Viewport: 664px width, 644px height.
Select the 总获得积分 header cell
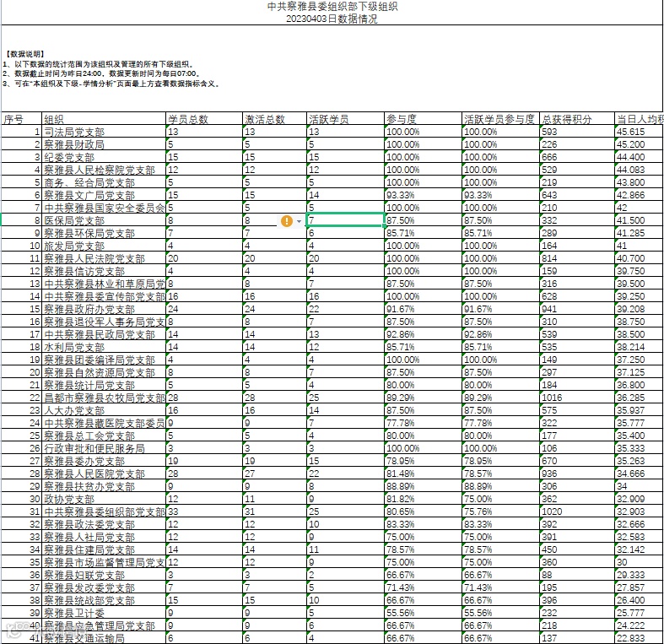[x=577, y=119]
